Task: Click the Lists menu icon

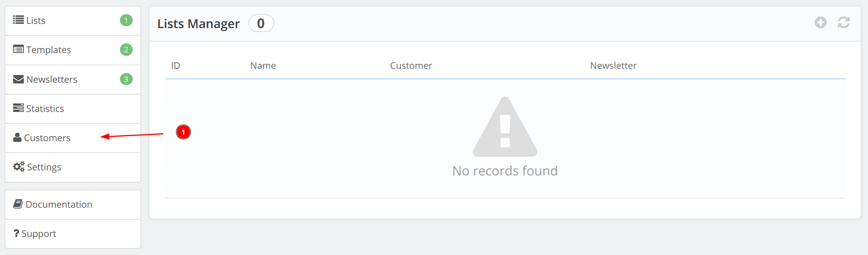Action: click(18, 20)
